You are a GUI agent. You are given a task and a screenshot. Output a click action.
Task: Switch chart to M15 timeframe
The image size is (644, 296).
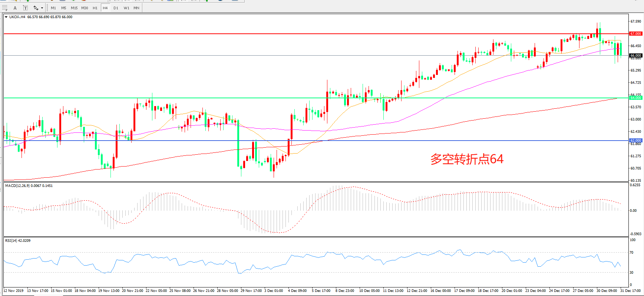point(74,8)
